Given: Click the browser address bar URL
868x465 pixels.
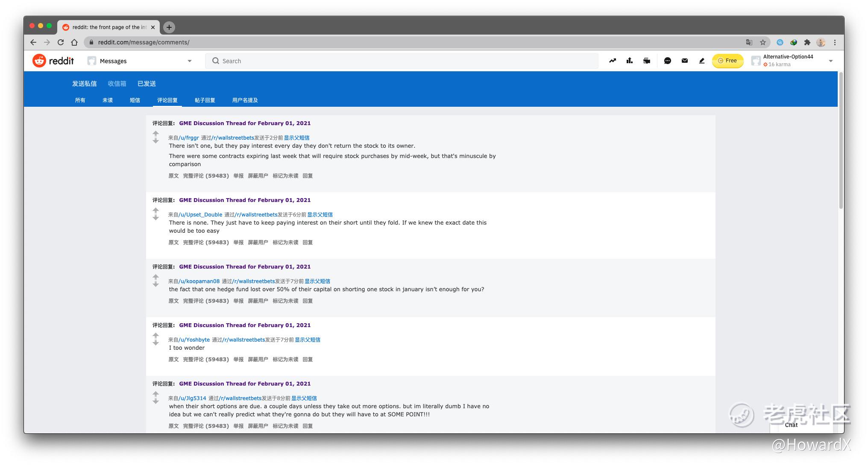Looking at the screenshot, I should [x=144, y=42].
